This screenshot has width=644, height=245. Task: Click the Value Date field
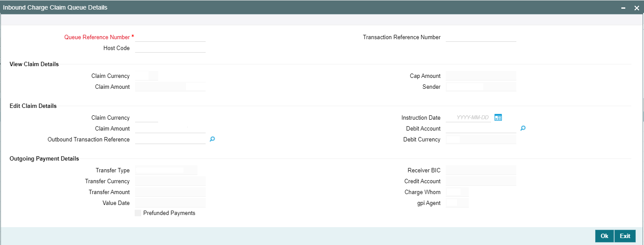click(x=170, y=203)
